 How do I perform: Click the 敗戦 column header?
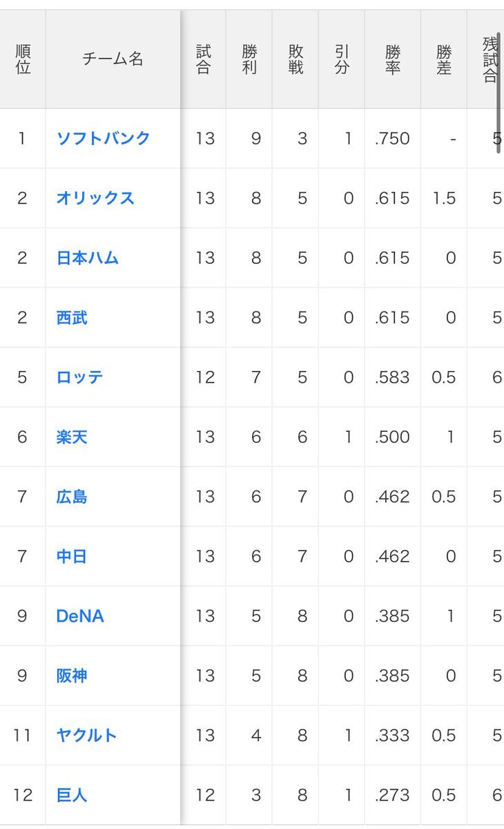295,59
